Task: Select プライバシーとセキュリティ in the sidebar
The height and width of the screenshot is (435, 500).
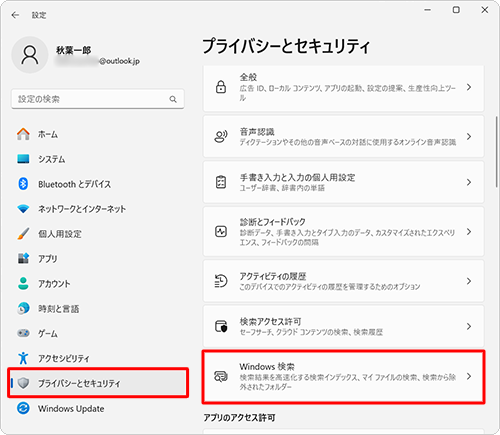Action: (x=97, y=383)
